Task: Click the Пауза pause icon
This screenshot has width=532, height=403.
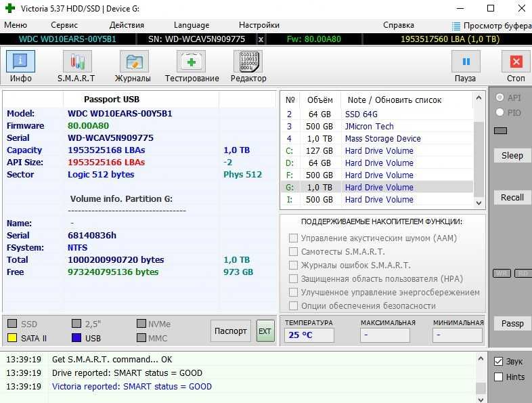Action: [x=466, y=62]
